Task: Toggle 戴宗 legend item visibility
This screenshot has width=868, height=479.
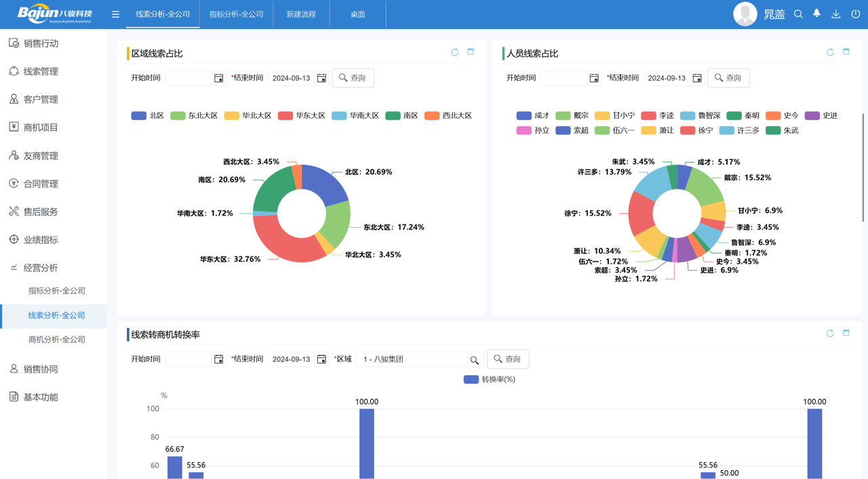Action: 572,116
